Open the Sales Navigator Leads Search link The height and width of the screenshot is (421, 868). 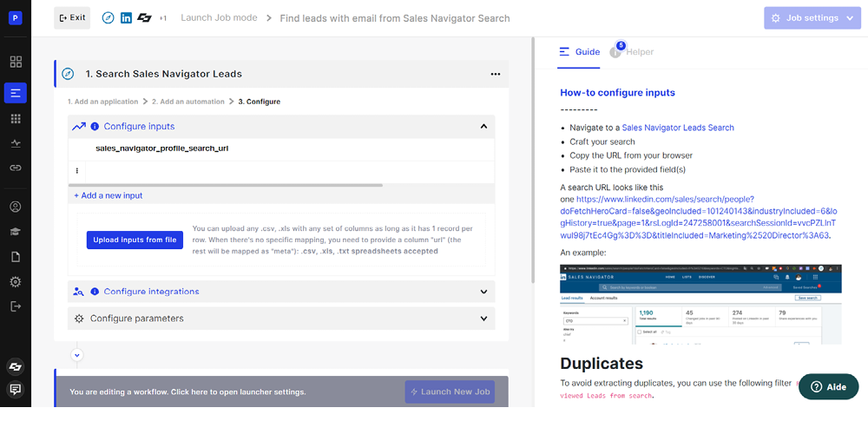pos(678,128)
